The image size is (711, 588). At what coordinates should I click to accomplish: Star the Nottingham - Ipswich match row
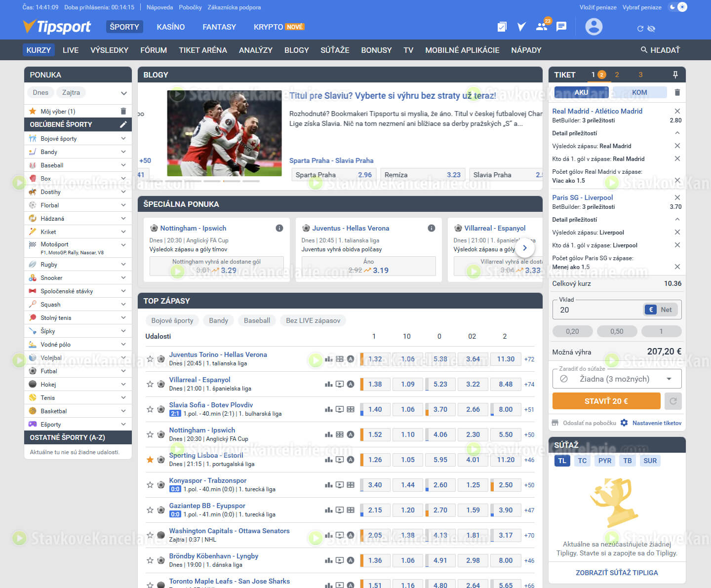(150, 434)
